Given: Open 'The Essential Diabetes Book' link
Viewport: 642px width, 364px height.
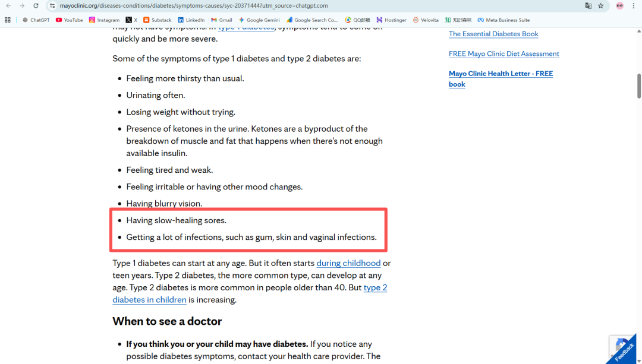Looking at the screenshot, I should coord(493,34).
